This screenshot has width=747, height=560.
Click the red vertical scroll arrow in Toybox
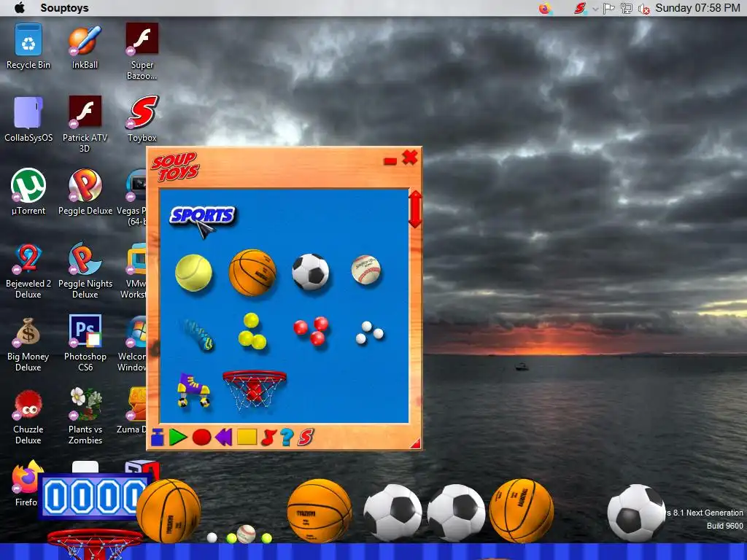tap(415, 209)
